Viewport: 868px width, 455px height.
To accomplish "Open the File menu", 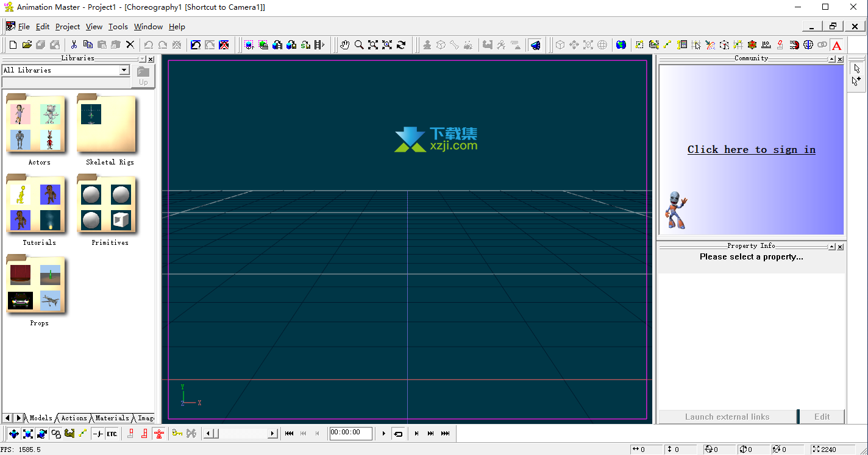I will pyautogui.click(x=24, y=27).
